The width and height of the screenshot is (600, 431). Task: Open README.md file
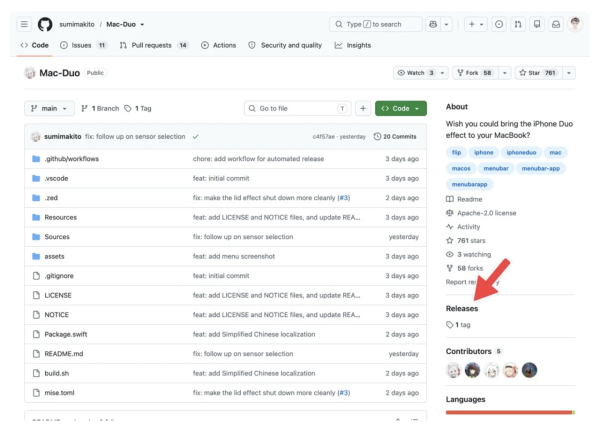[x=64, y=354]
